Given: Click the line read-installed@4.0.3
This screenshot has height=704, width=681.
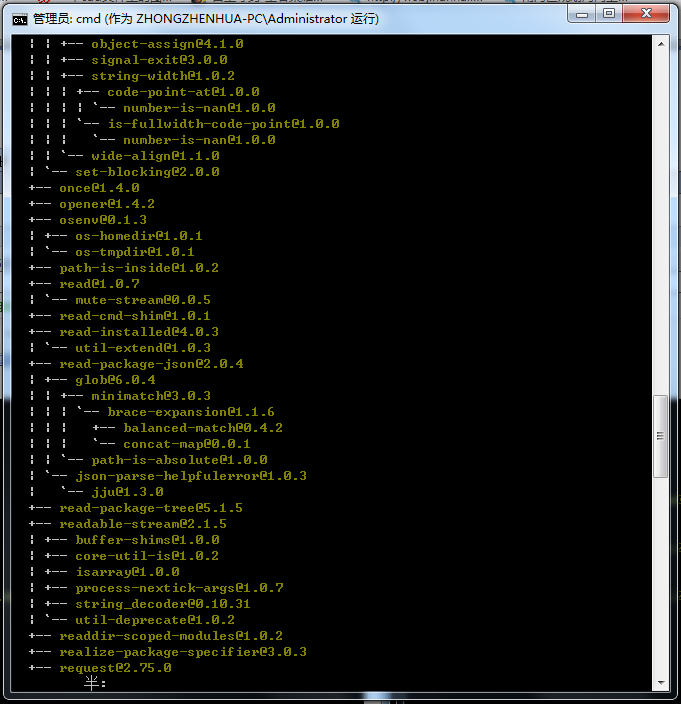Looking at the screenshot, I should 139,332.
